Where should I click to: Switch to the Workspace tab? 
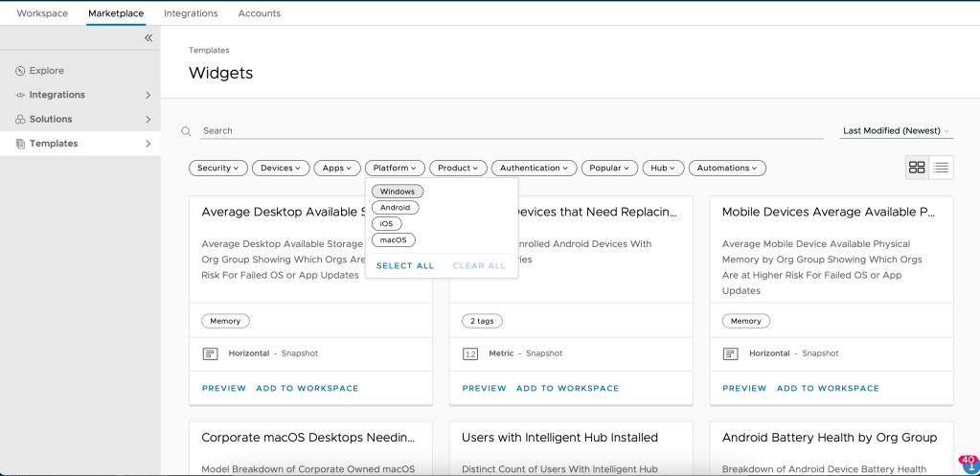pyautogui.click(x=42, y=13)
